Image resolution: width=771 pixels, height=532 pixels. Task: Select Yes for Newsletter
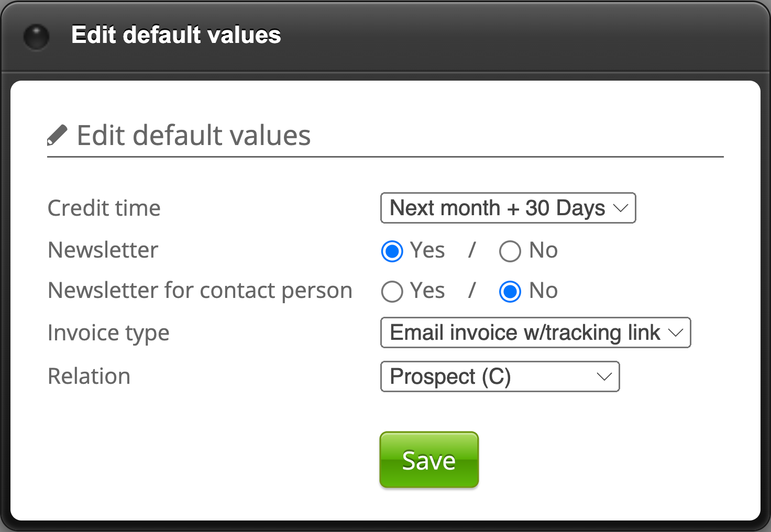[392, 251]
